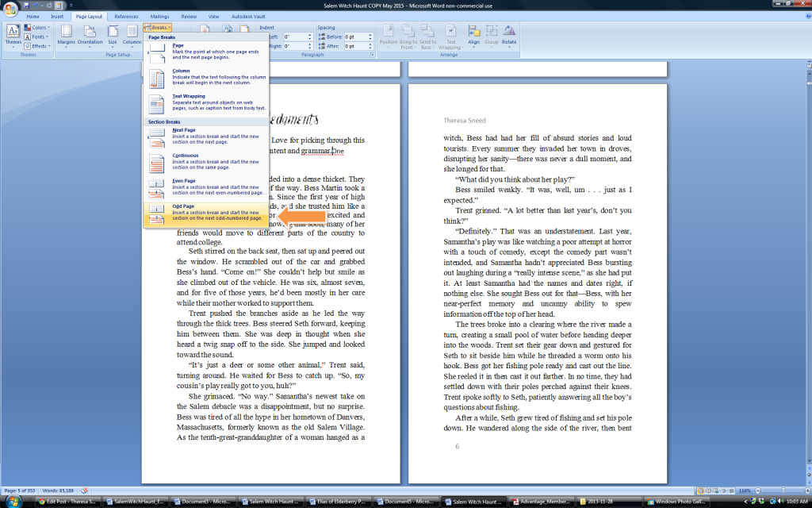Image resolution: width=812 pixels, height=508 pixels.
Task: Click the Redo icon in Quick Access Toolbar
Action: click(x=48, y=6)
